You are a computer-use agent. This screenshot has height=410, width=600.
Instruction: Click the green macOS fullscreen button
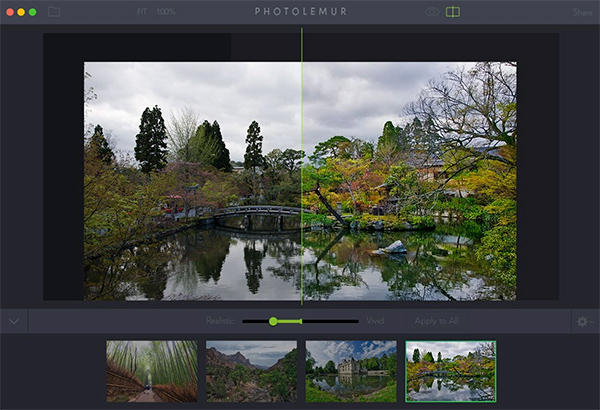[33, 12]
